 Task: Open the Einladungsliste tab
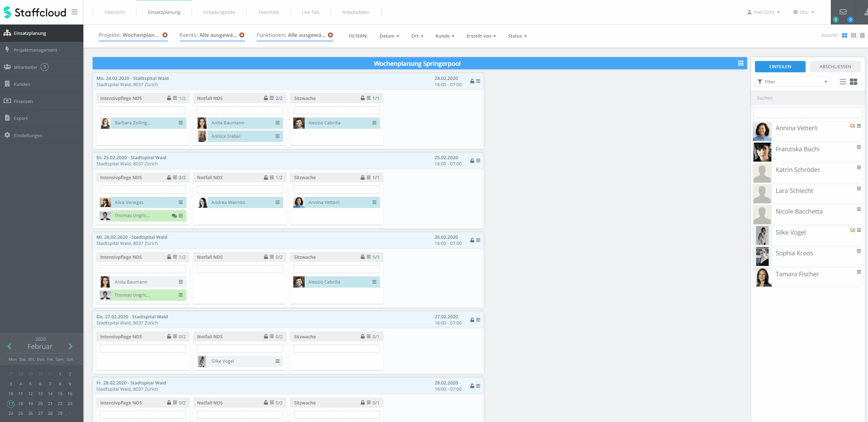click(219, 12)
